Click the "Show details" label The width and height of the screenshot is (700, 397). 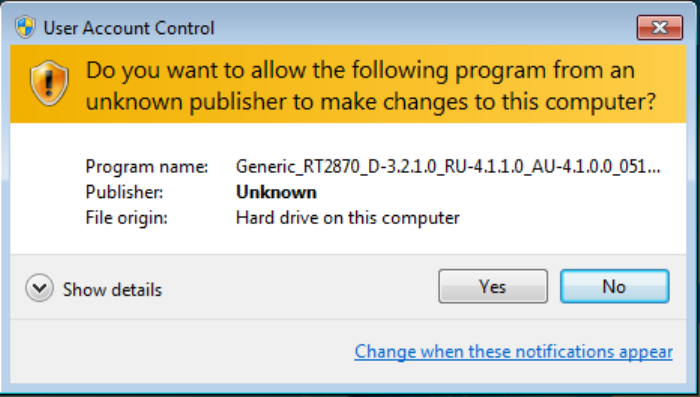(112, 290)
